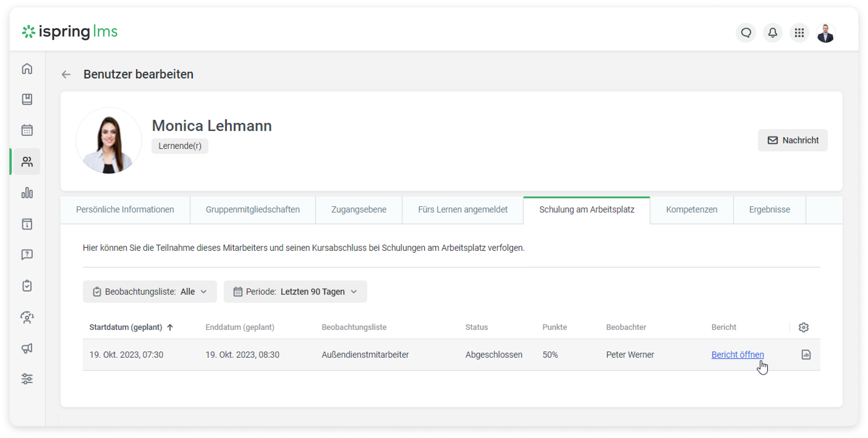Open the sliders settings icon in sidebar
868x438 pixels.
point(27,379)
